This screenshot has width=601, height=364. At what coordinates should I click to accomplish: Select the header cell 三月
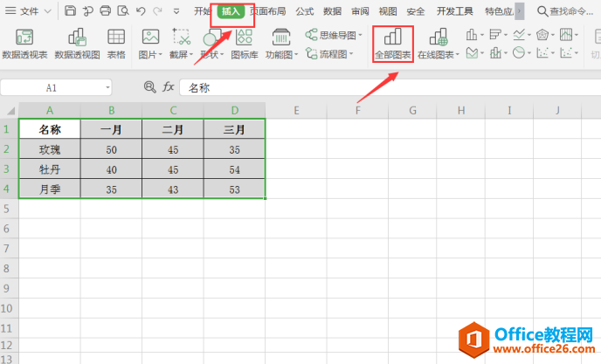(x=235, y=129)
